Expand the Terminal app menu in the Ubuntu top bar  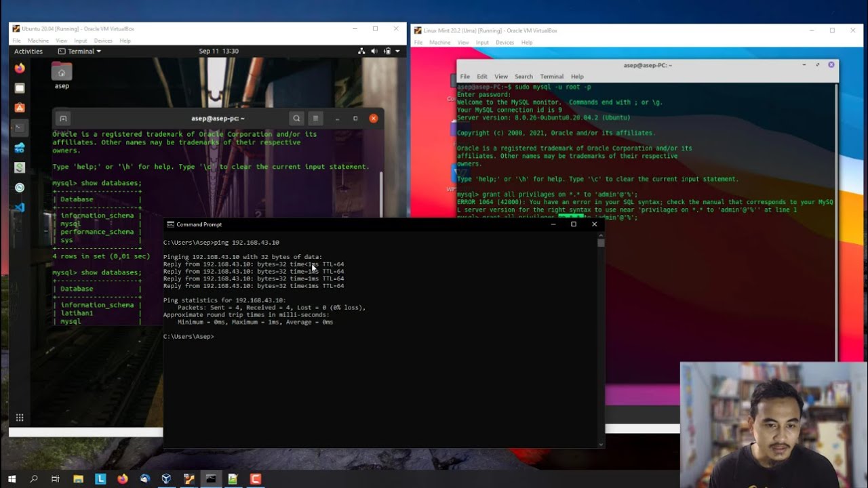(79, 52)
